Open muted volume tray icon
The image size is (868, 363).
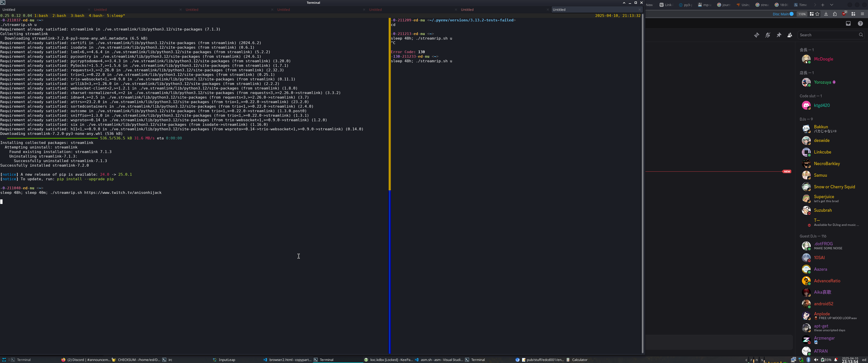[x=816, y=360]
